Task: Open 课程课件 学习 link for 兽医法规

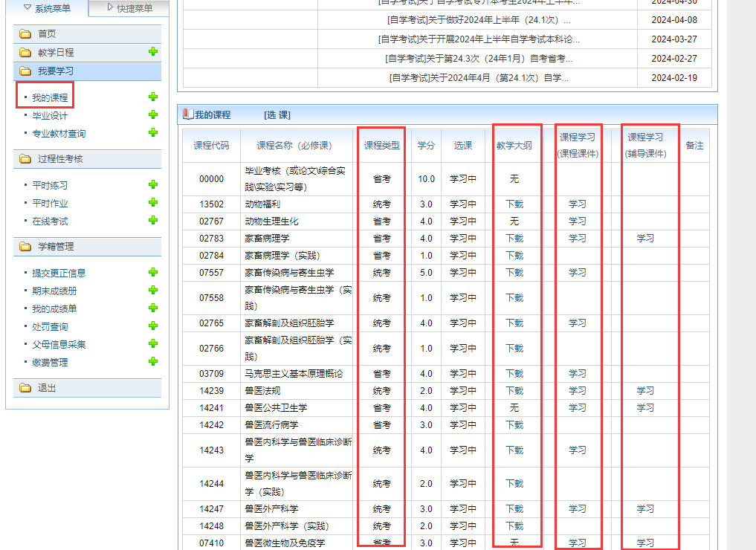Action: click(578, 391)
